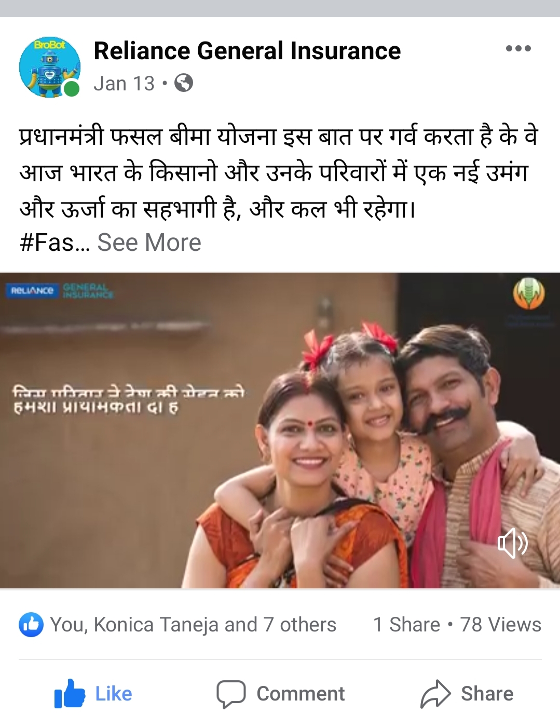Open the Reliance General Insurance page name
This screenshot has height=728, width=560.
click(x=247, y=51)
